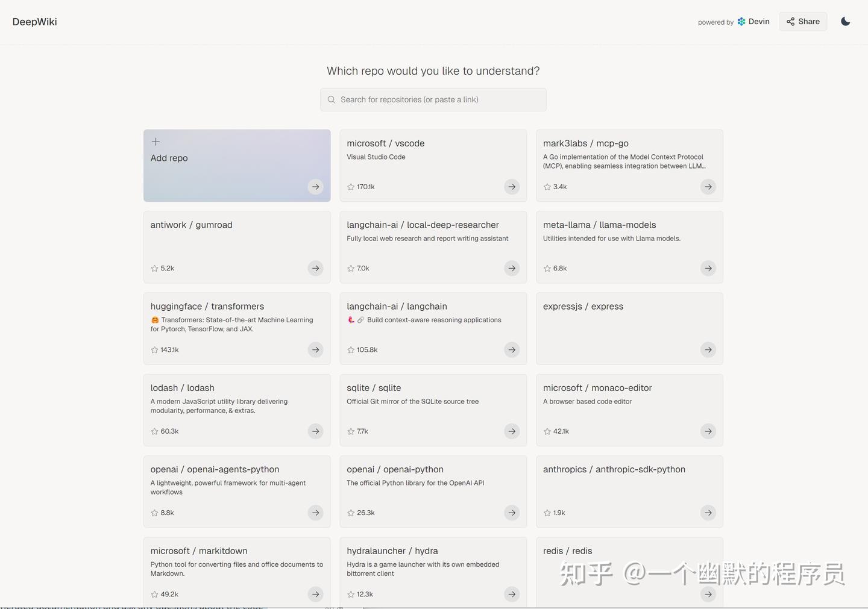This screenshot has height=609, width=868.
Task: Click the share icon inside the Share button
Action: click(x=790, y=21)
